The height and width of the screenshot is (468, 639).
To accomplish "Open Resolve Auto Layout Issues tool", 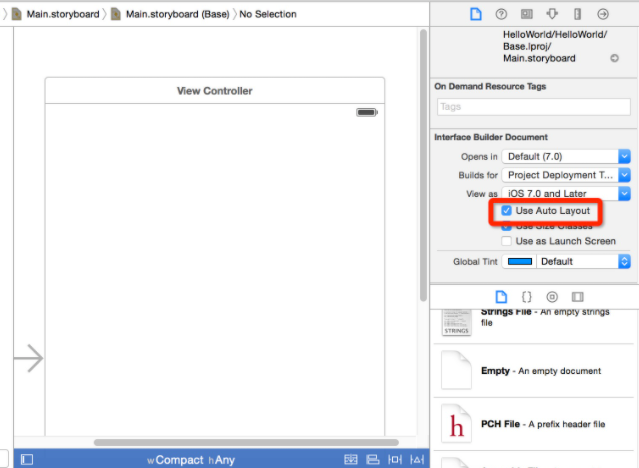I will pyautogui.click(x=416, y=459).
